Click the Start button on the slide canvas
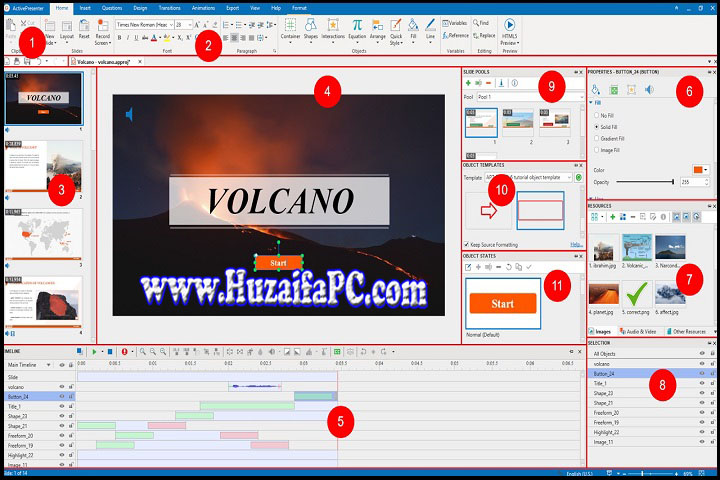Viewport: 720px width, 480px height. tap(278, 263)
